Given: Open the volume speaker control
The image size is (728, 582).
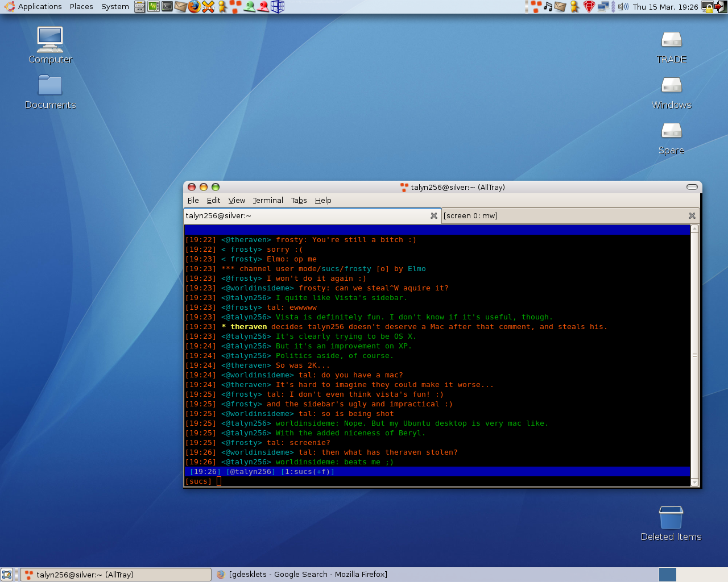Looking at the screenshot, I should tap(623, 7).
